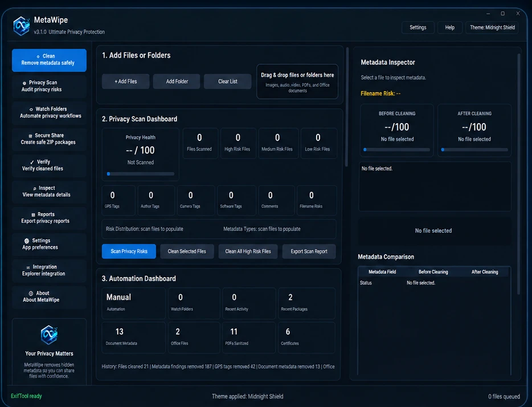Switch to the Verify section

49,165
